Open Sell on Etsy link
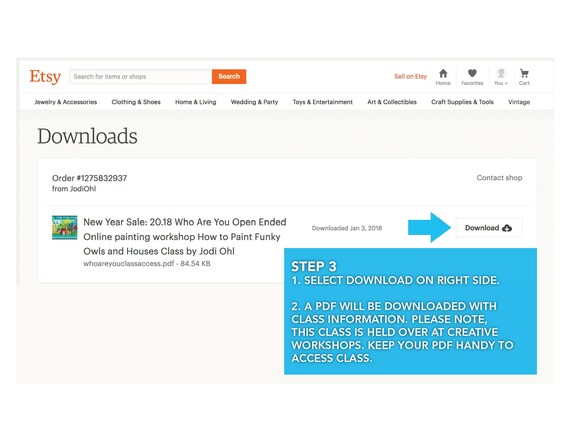Viewport: 570px width, 441px height. click(x=410, y=76)
